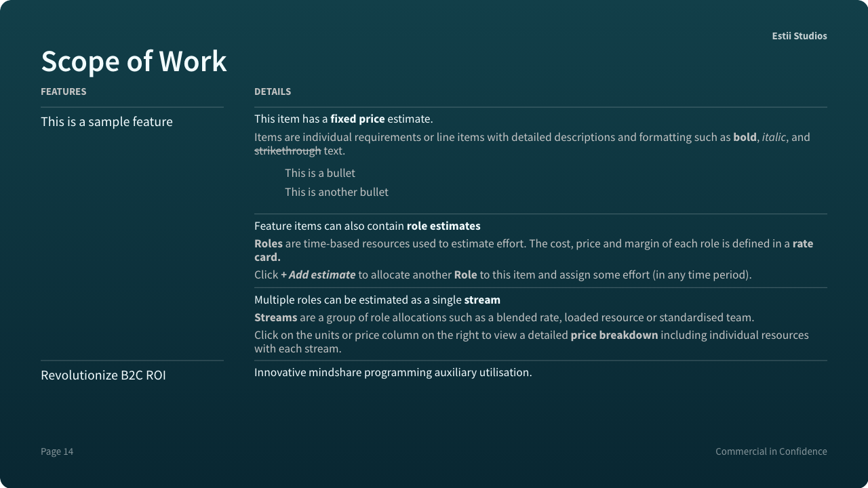Select the FEATURES column header

pos(64,91)
